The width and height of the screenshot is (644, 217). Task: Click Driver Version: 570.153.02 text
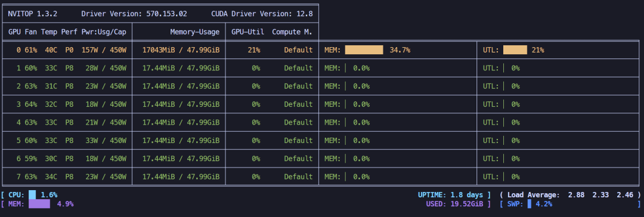coord(134,14)
